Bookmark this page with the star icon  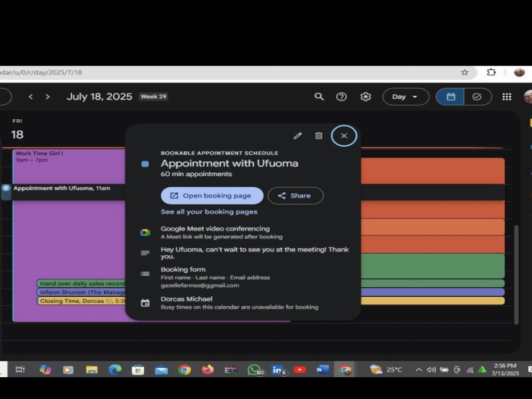(x=465, y=72)
